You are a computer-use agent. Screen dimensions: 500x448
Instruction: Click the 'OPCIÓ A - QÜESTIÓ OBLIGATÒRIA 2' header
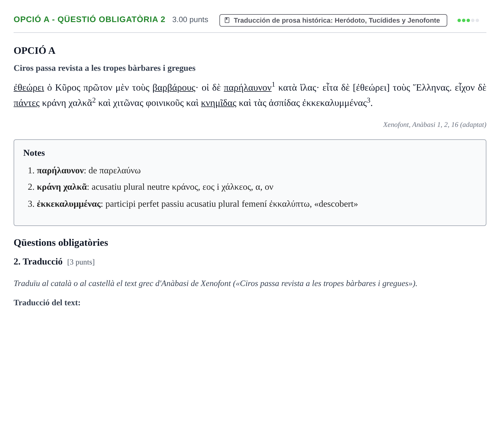coord(89,20)
